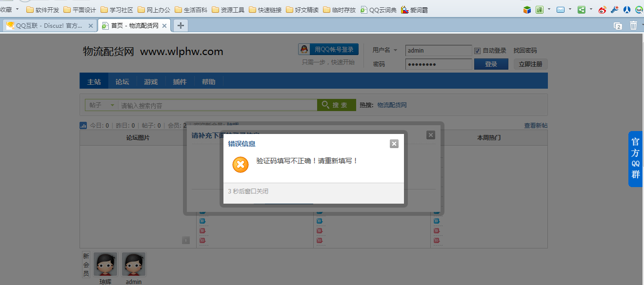Open the 学习社区 bookmark folder
Viewport: 644px width, 285px height.
117,10
